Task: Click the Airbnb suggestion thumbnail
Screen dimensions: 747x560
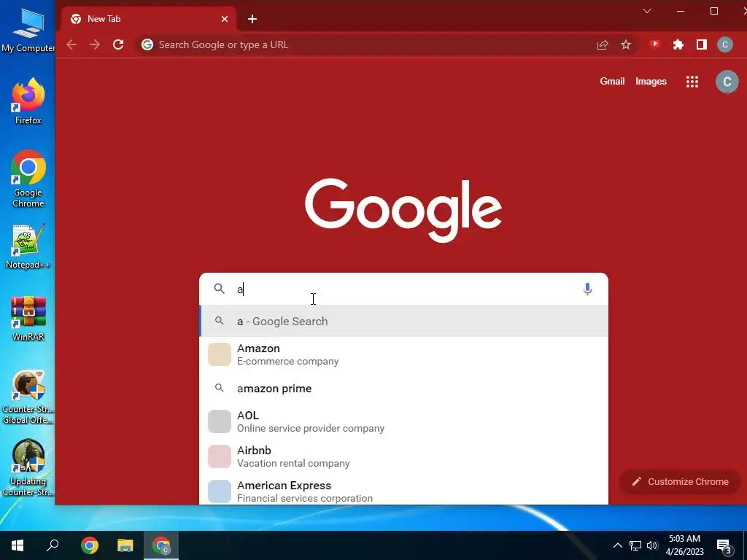Action: [220, 456]
